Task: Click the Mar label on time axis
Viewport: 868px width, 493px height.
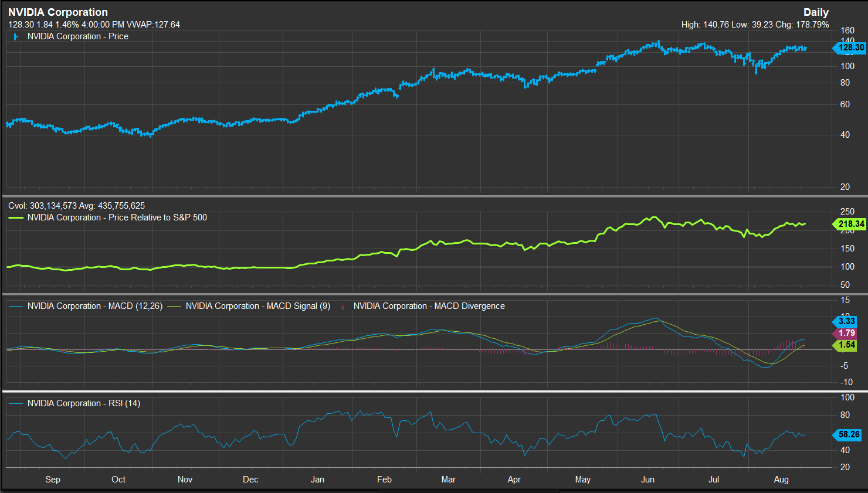Action: (448, 480)
